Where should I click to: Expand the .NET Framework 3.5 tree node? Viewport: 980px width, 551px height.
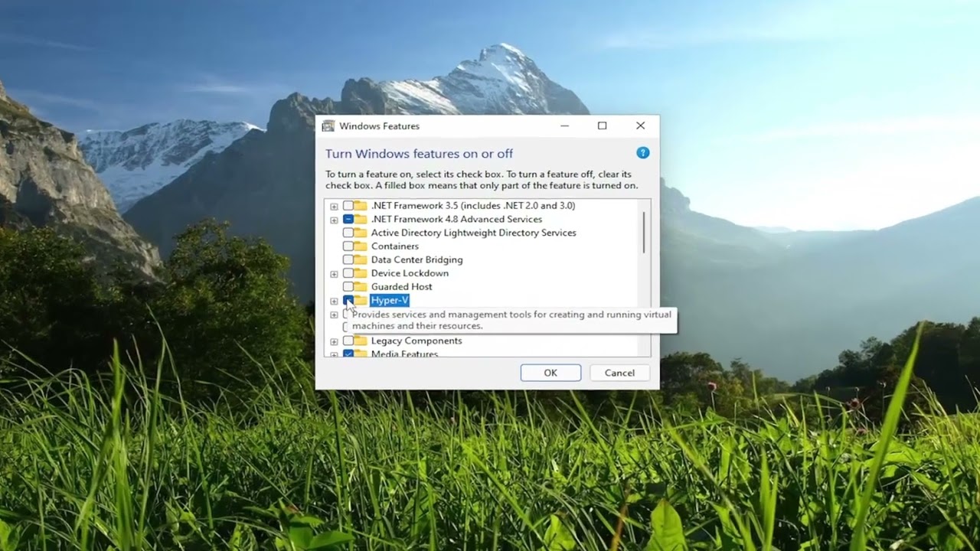[x=334, y=207]
